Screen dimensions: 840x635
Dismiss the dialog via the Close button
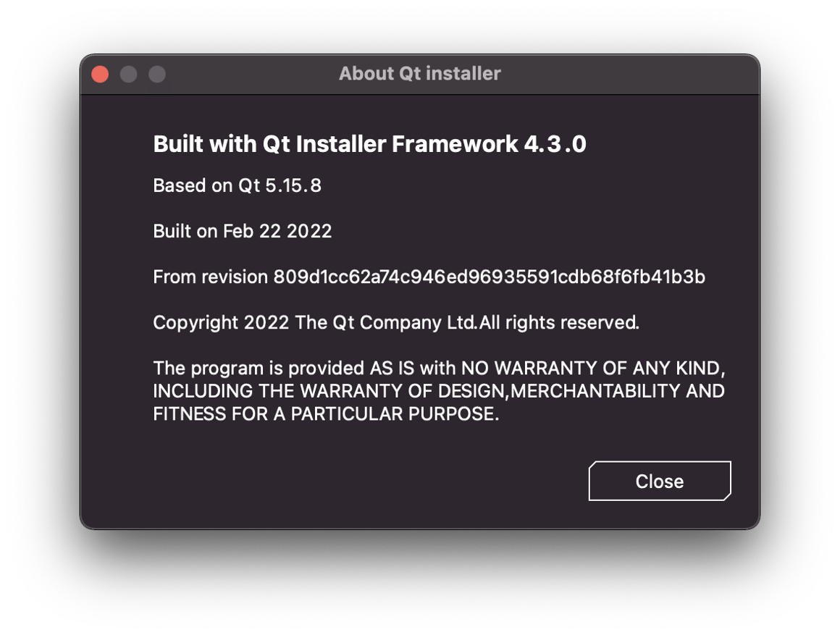[659, 481]
